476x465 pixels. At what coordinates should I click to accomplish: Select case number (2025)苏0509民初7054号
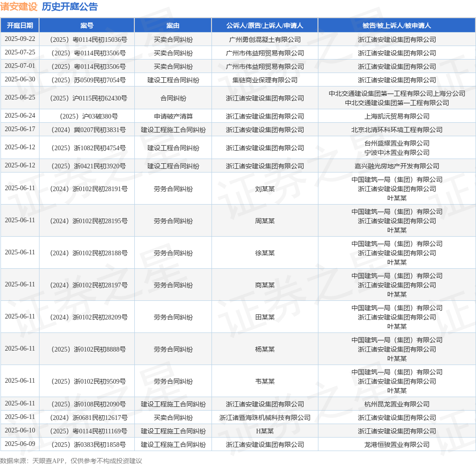[x=89, y=80]
